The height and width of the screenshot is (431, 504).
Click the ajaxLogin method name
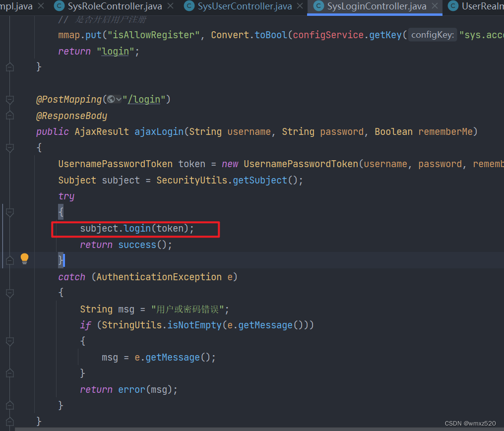click(x=159, y=131)
